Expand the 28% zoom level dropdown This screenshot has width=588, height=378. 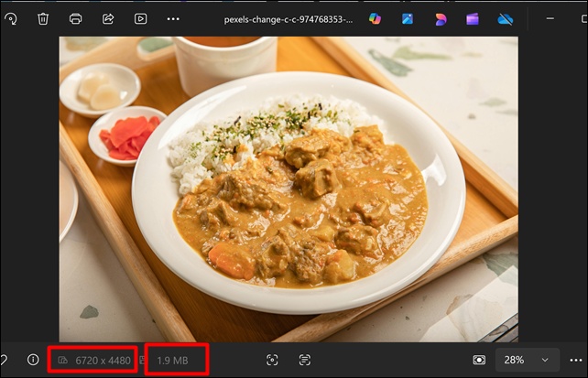[x=528, y=361]
